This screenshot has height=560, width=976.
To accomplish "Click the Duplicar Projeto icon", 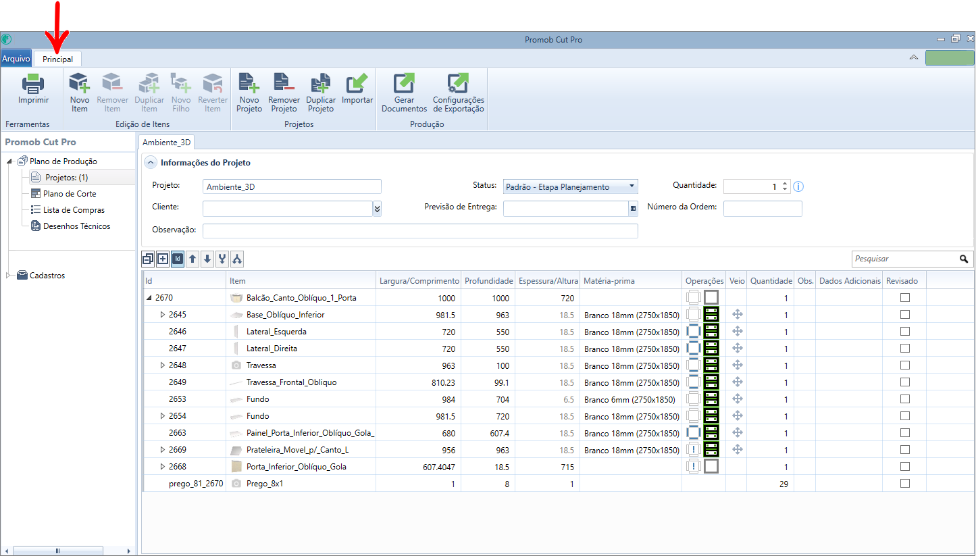I will [321, 82].
